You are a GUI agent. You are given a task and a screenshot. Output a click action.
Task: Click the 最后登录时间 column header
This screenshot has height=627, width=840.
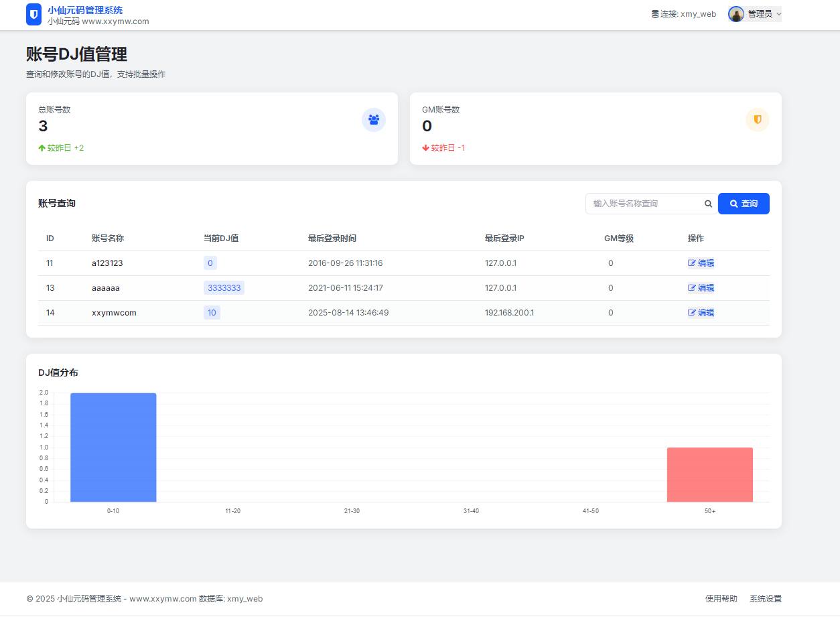[332, 238]
